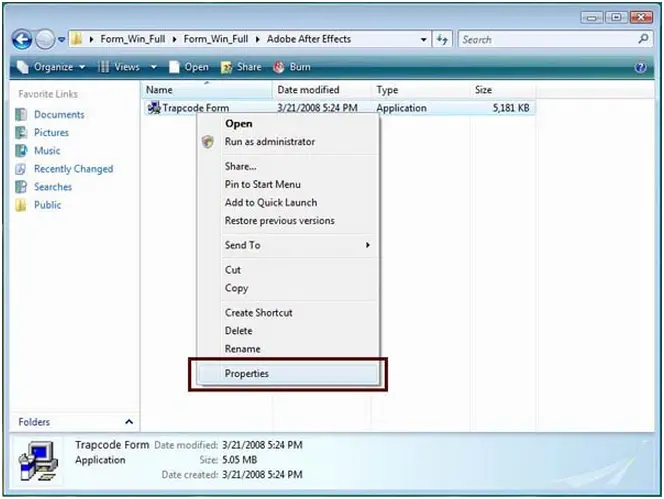The image size is (664, 499).
Task: Maximize the Explorer window
Action: point(617,17)
